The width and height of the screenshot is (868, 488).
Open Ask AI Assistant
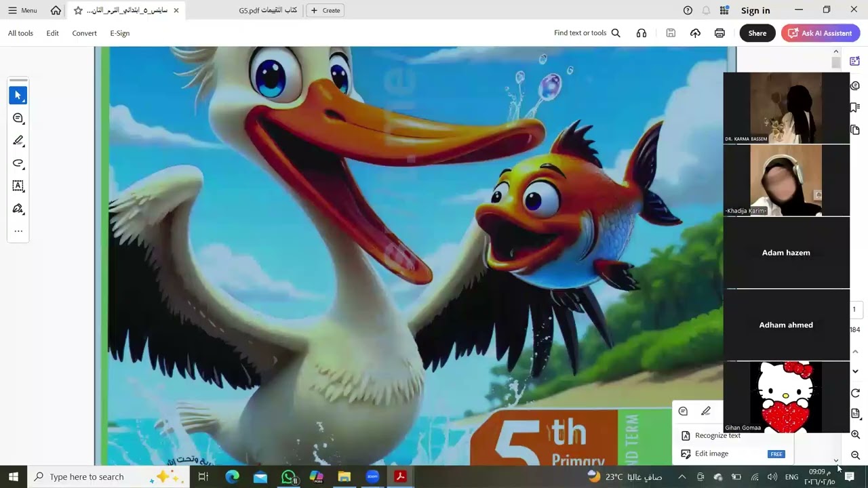click(x=821, y=33)
